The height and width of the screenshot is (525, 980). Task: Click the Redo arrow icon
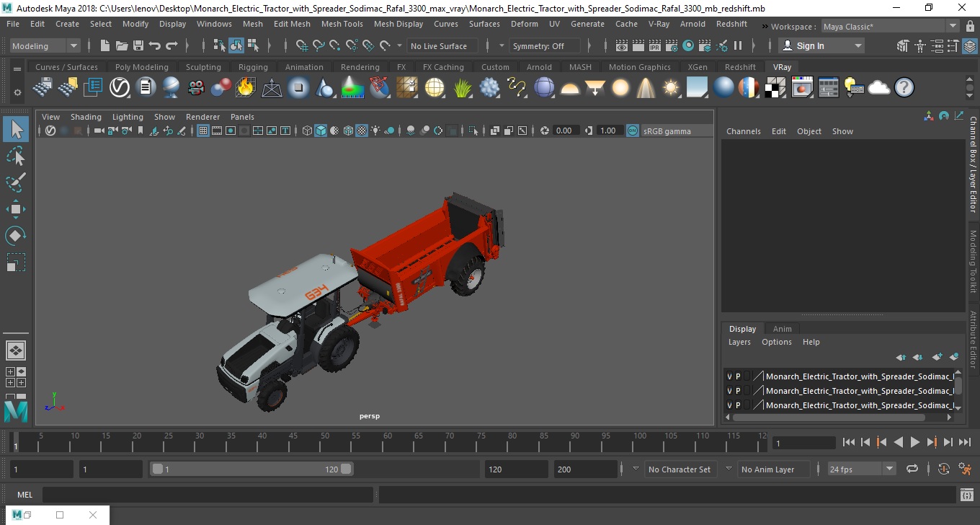171,45
